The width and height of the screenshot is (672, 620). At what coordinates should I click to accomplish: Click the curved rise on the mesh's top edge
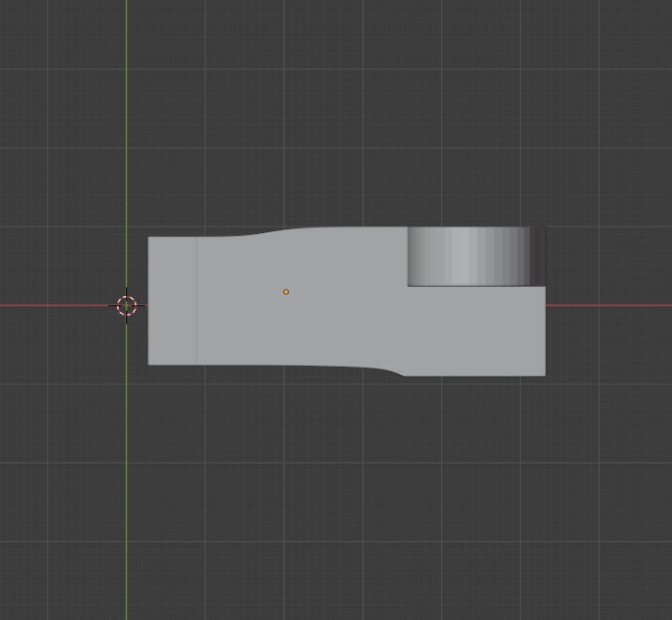pos(269,233)
